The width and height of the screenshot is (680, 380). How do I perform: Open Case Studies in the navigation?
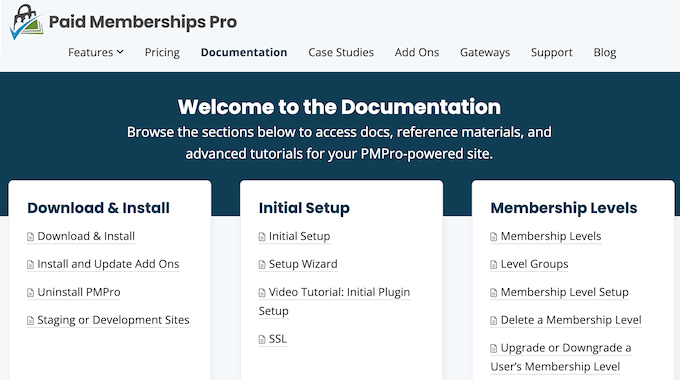pos(341,52)
